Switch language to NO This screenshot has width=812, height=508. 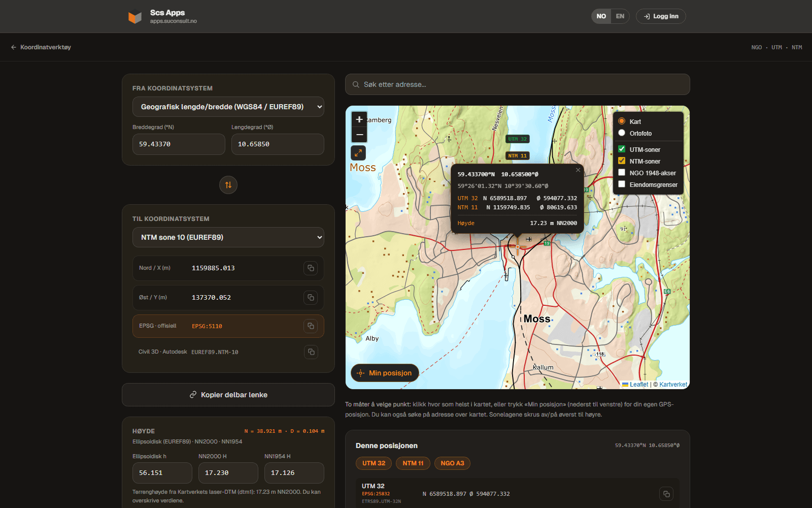click(x=601, y=16)
